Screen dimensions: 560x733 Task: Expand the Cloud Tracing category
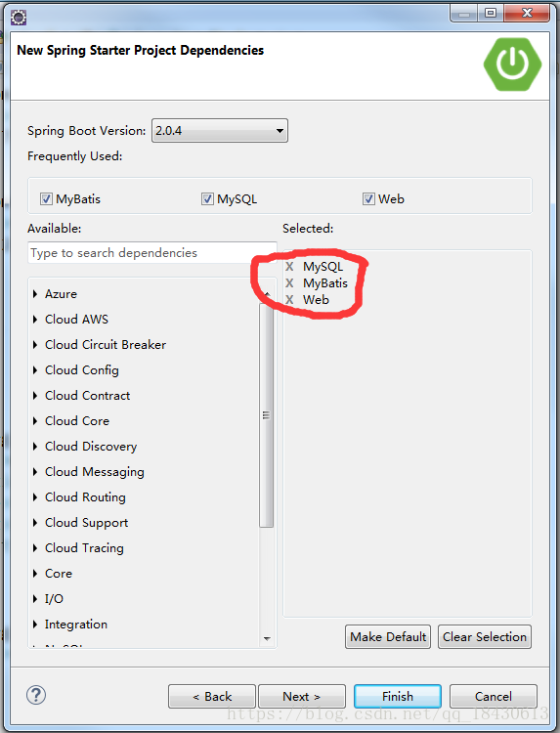pyautogui.click(x=35, y=548)
